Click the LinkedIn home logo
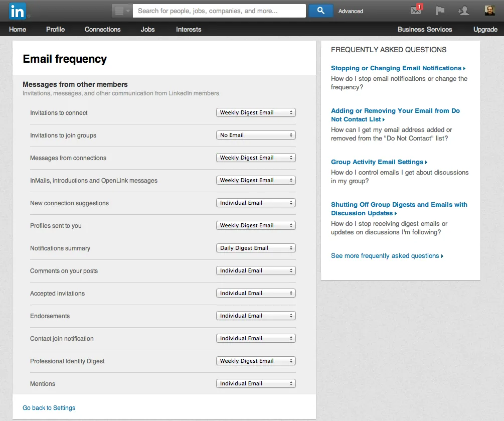Image resolution: width=504 pixels, height=421 pixels. (x=17, y=11)
